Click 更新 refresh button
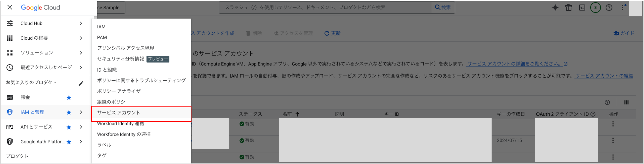 tap(332, 33)
